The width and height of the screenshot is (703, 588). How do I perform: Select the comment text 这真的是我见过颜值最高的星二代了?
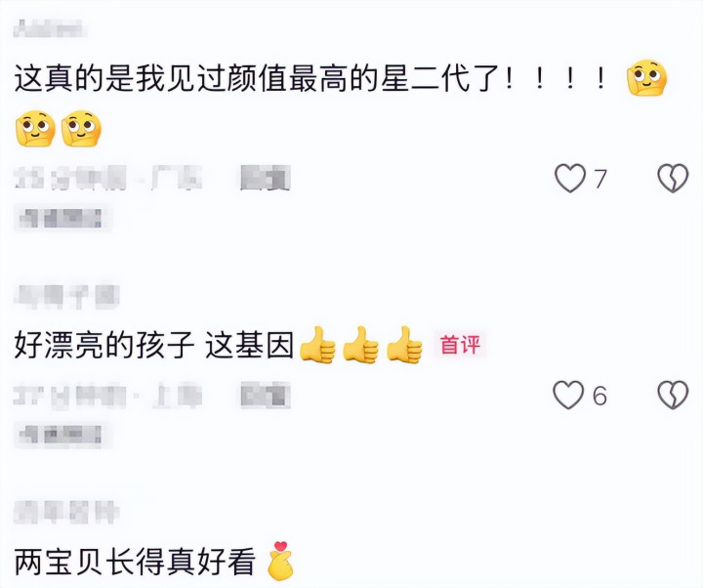257,78
